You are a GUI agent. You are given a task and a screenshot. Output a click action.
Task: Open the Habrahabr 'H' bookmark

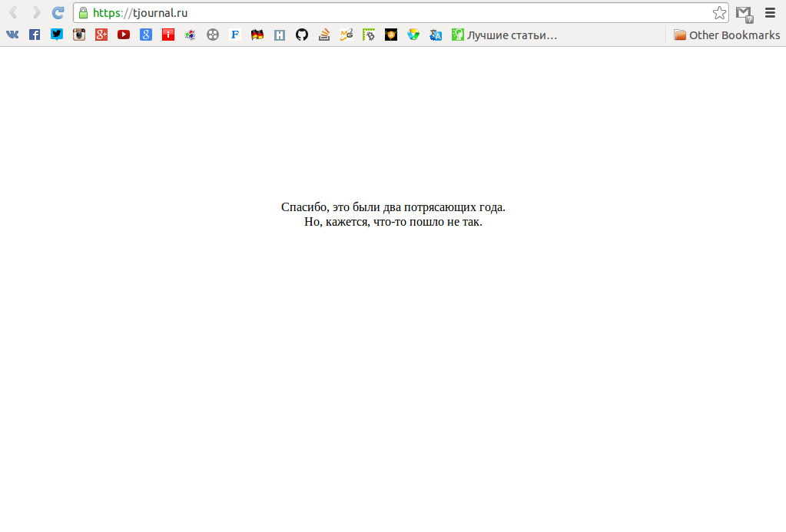pos(280,35)
